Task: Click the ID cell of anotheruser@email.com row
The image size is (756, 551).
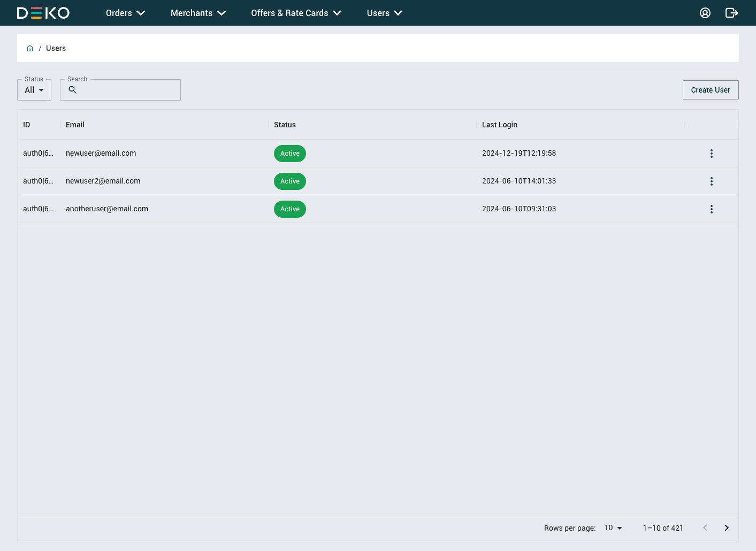Action: 38,209
